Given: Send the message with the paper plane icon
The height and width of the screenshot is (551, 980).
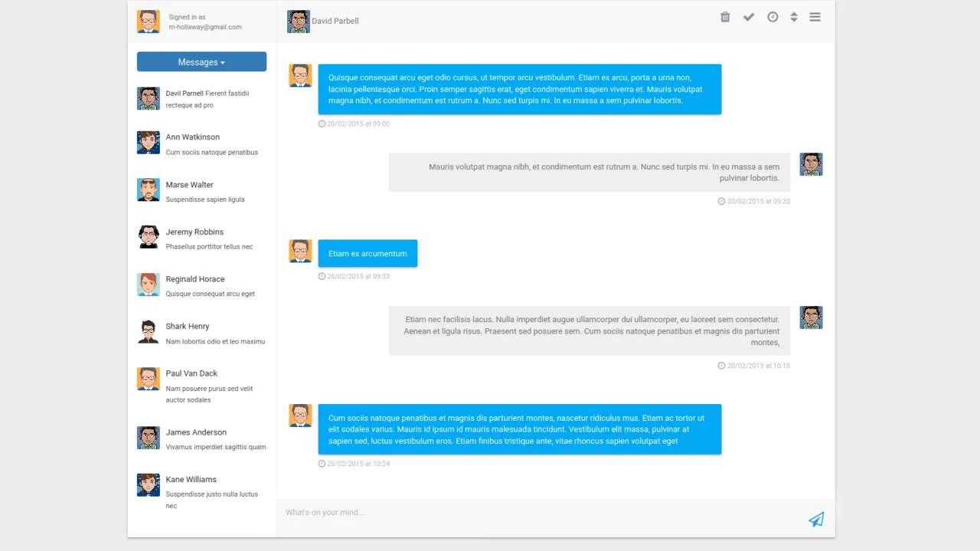Looking at the screenshot, I should [x=815, y=520].
